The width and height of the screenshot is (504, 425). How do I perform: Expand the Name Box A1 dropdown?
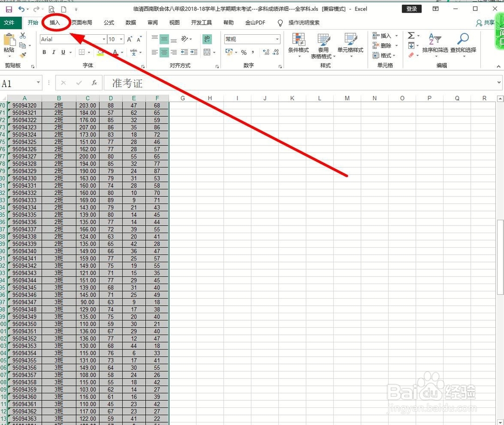38,83
